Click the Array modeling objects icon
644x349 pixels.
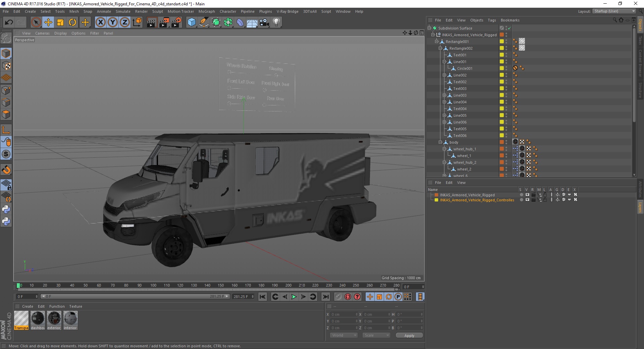[228, 22]
